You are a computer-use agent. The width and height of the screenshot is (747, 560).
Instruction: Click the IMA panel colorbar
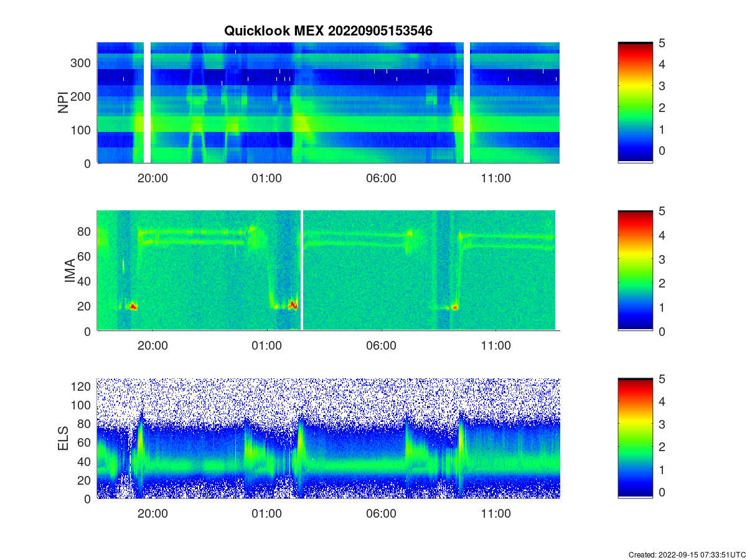pos(635,271)
